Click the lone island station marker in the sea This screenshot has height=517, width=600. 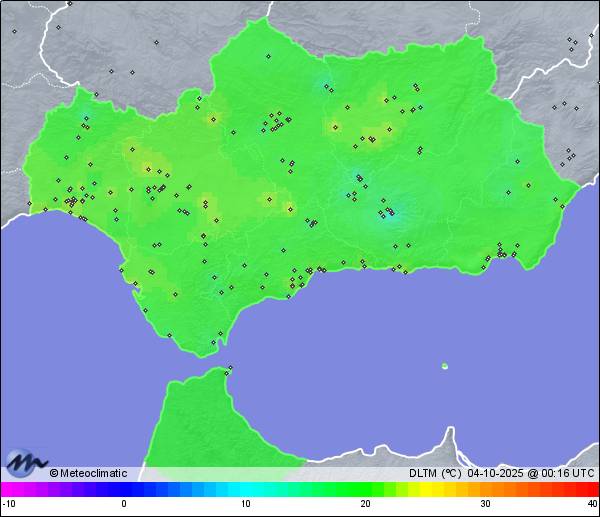(444, 366)
